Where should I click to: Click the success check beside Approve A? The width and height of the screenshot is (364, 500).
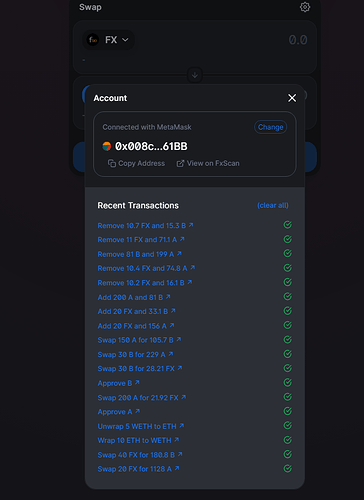click(288, 411)
